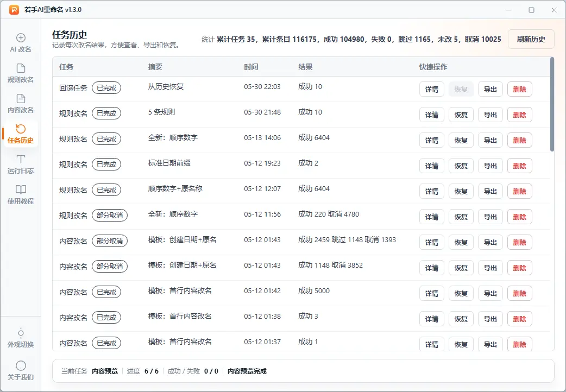Click the time cell 05-30 21:48

point(262,112)
